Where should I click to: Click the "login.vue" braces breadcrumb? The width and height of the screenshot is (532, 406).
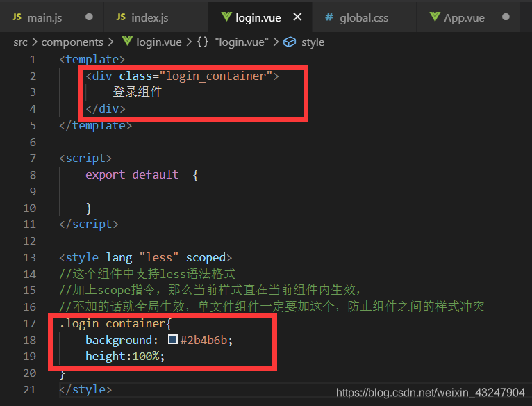(242, 42)
